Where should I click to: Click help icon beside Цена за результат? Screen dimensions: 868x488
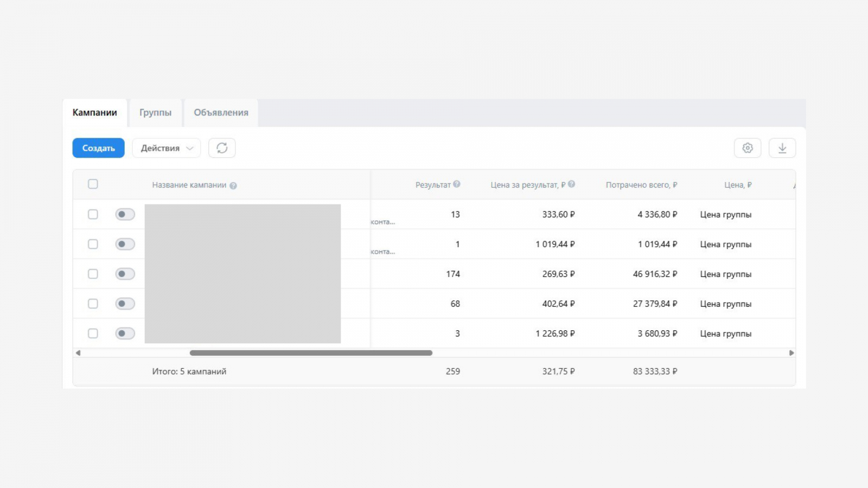click(571, 184)
